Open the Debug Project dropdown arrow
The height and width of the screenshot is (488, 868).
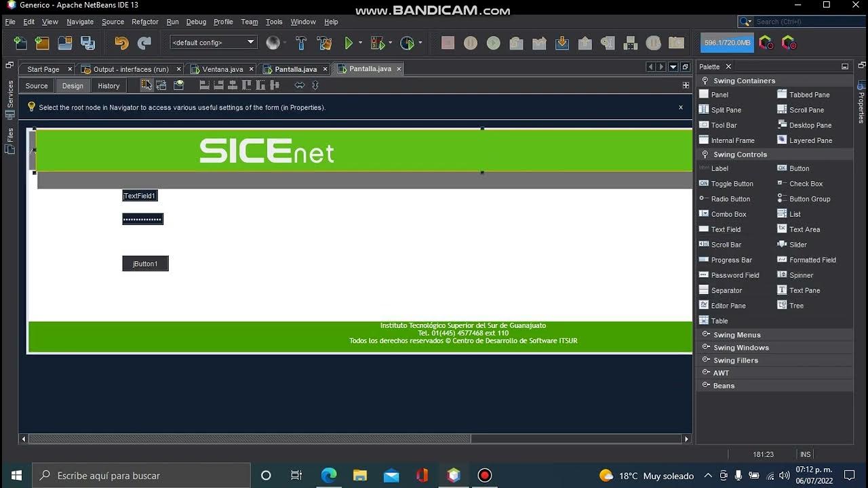(390, 43)
